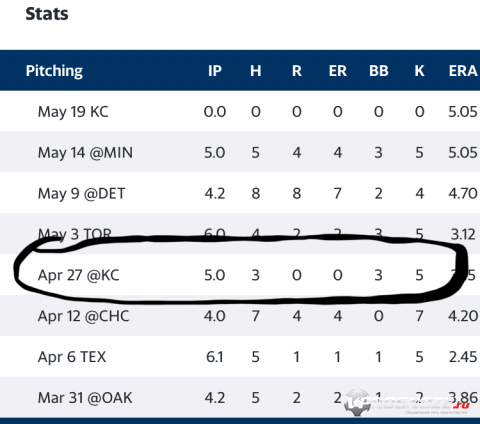Select the Pitching column header

[54, 71]
